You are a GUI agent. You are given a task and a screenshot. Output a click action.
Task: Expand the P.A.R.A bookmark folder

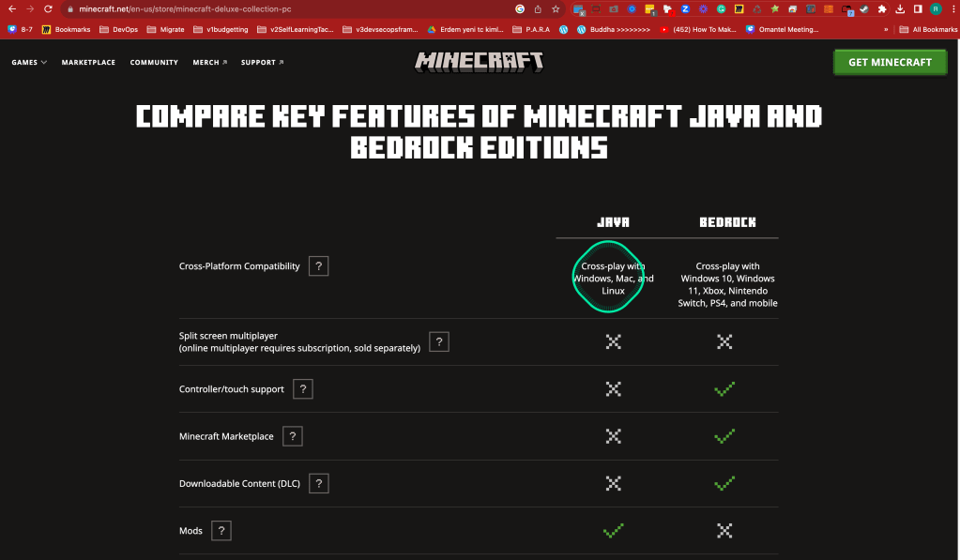pyautogui.click(x=531, y=29)
